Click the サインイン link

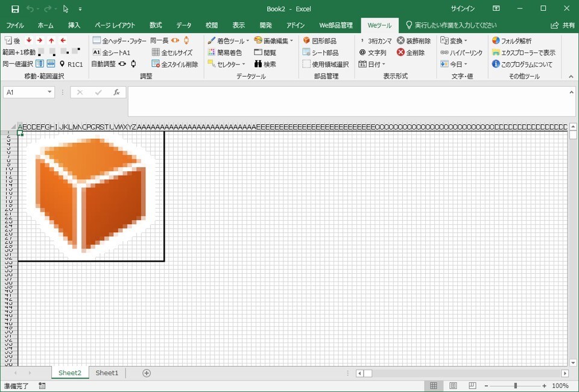(x=463, y=8)
